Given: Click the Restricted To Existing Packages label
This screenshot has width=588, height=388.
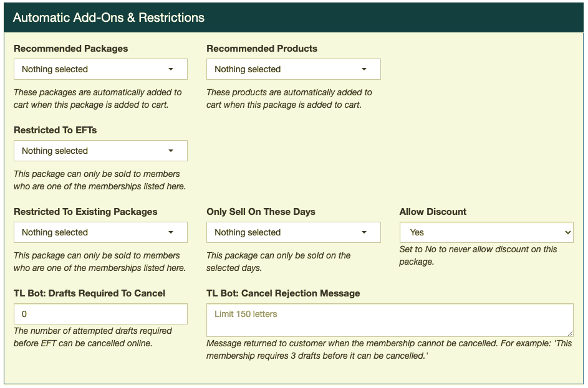Looking at the screenshot, I should click(85, 212).
